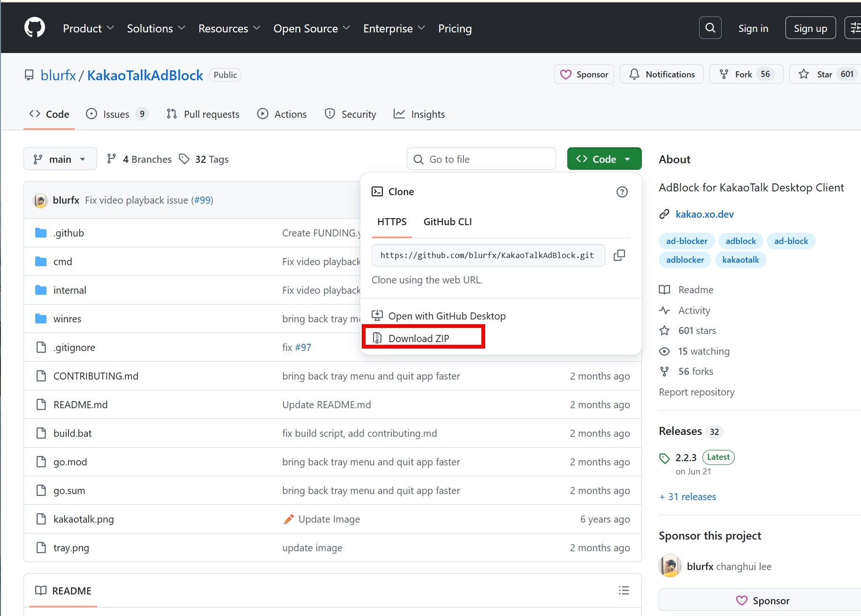Click the kakaotalk topic tag

[x=740, y=259]
